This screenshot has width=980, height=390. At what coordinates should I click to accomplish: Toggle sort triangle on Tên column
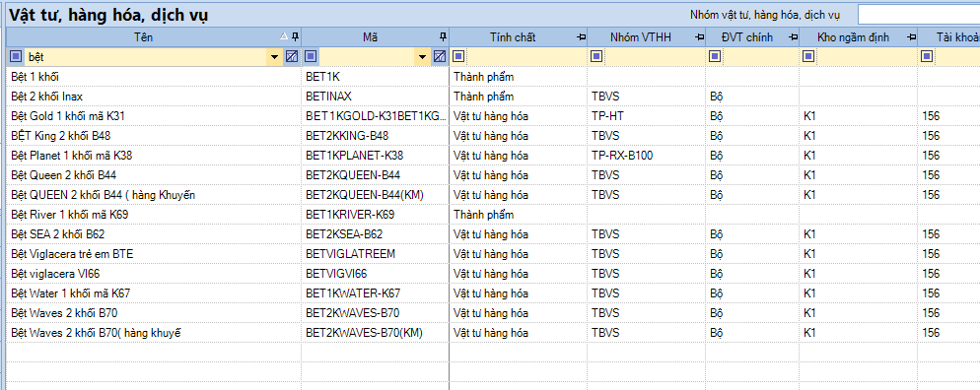[284, 36]
